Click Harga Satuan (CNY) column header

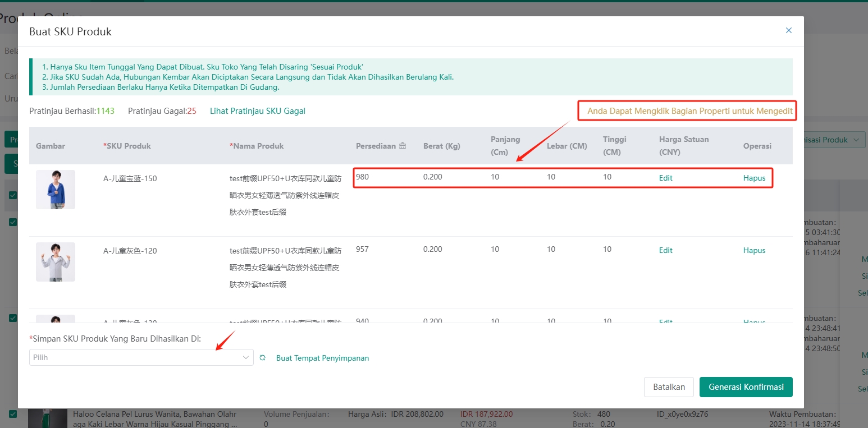pos(684,145)
